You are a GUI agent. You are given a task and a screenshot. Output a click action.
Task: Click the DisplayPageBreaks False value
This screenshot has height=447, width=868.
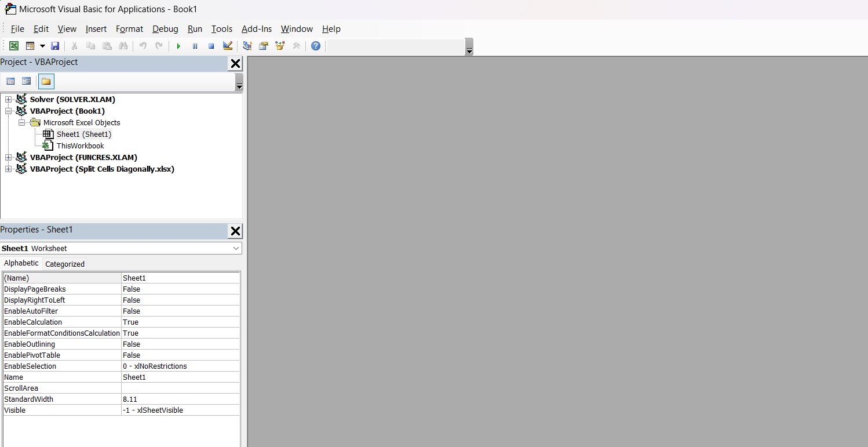[x=180, y=289]
